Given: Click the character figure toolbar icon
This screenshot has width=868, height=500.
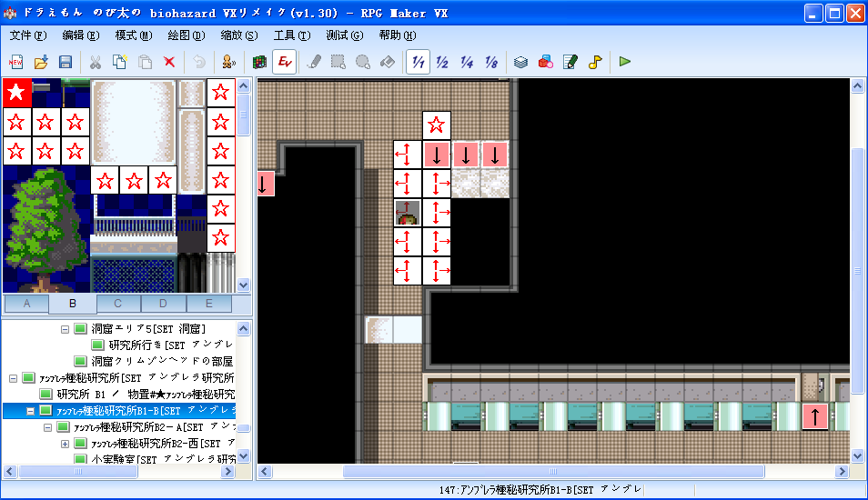Looking at the screenshot, I should click(228, 62).
